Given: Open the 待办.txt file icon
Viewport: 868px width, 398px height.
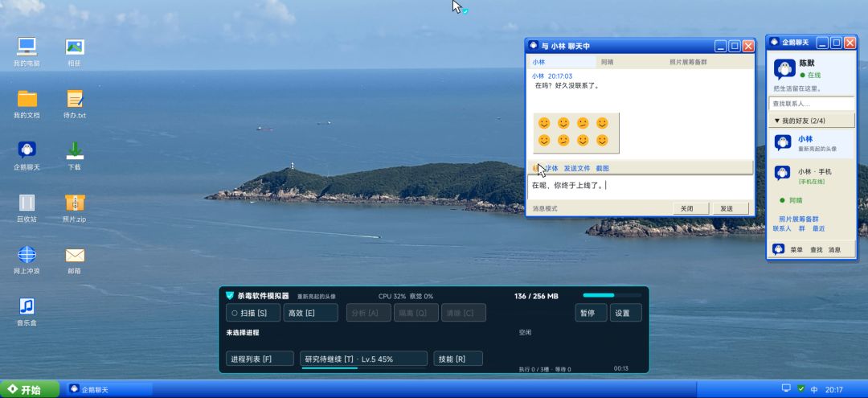Looking at the screenshot, I should tap(75, 99).
